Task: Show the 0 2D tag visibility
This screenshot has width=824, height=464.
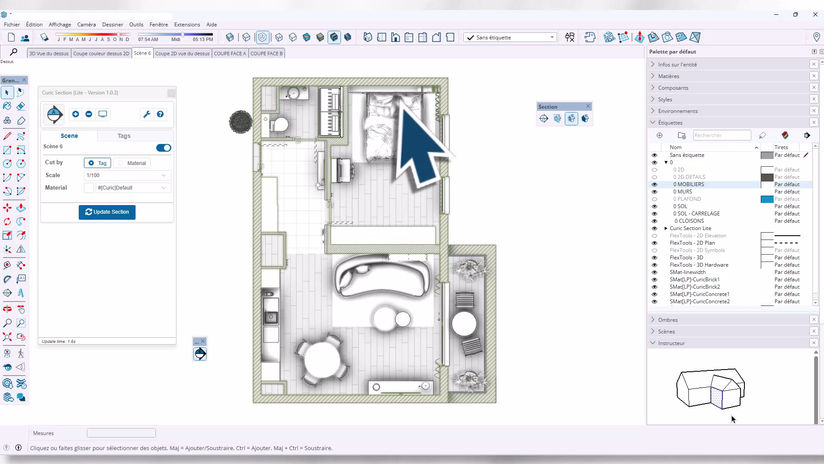Action: [x=654, y=170]
